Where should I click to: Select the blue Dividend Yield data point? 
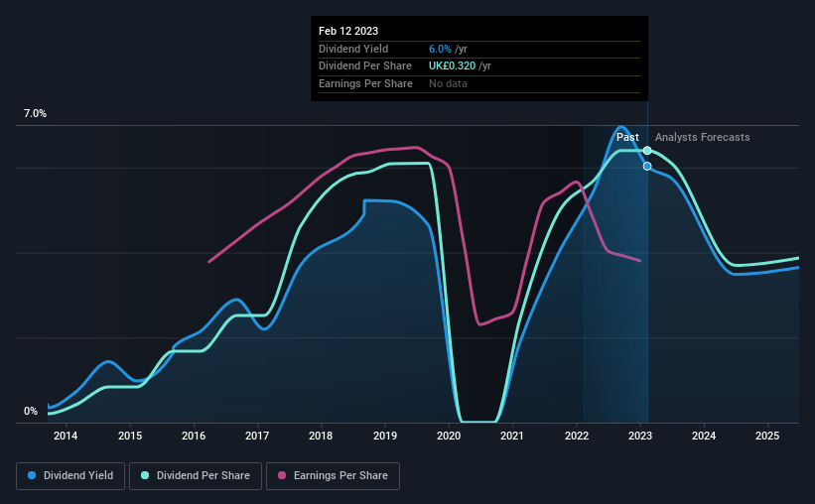pos(647,167)
